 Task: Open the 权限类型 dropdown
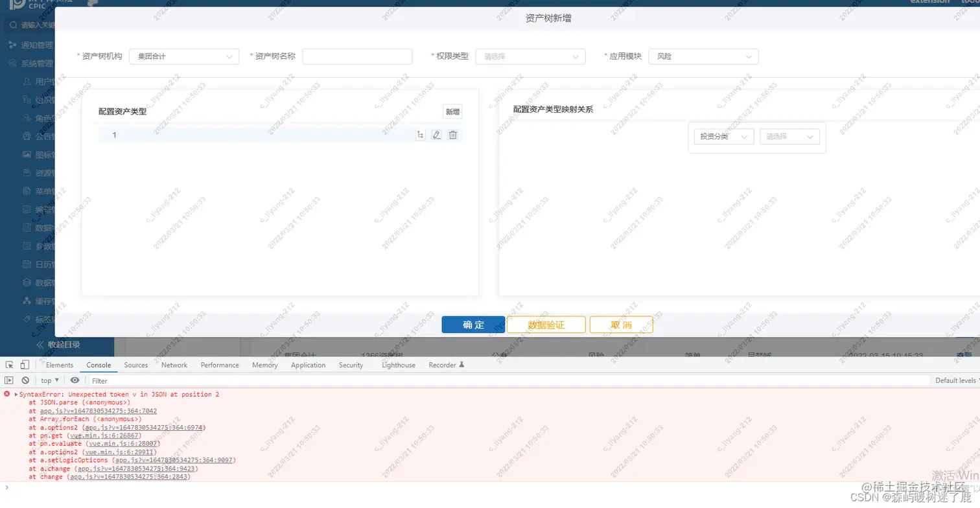point(530,56)
